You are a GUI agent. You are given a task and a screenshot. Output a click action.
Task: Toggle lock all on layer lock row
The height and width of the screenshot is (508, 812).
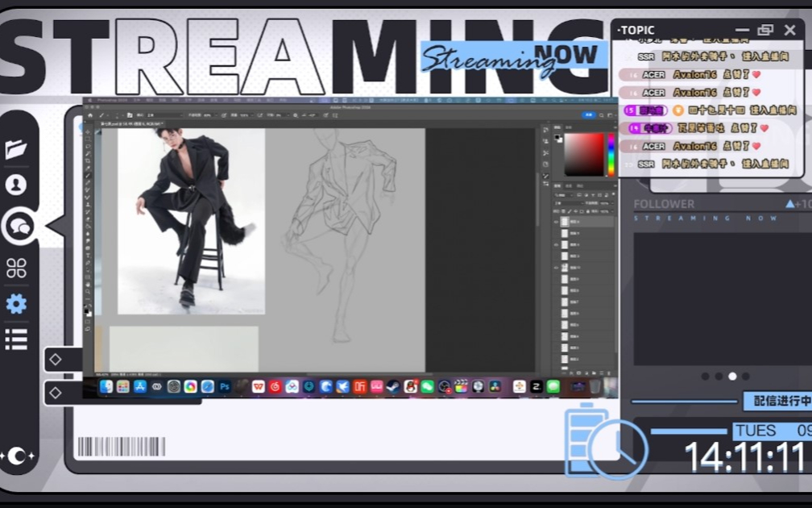point(588,211)
